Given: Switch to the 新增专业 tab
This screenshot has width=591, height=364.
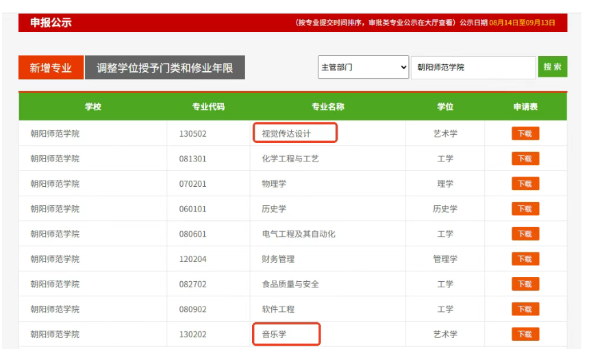Looking at the screenshot, I should coord(51,68).
